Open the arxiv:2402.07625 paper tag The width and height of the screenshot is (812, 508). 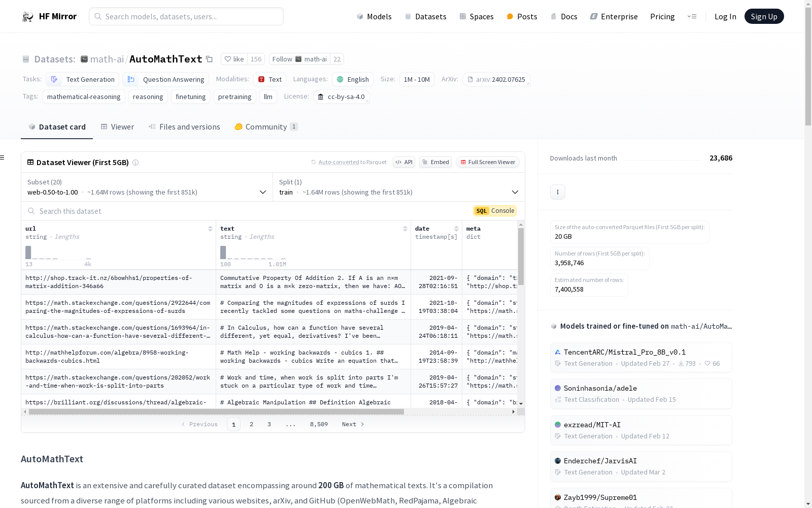pyautogui.click(x=496, y=79)
